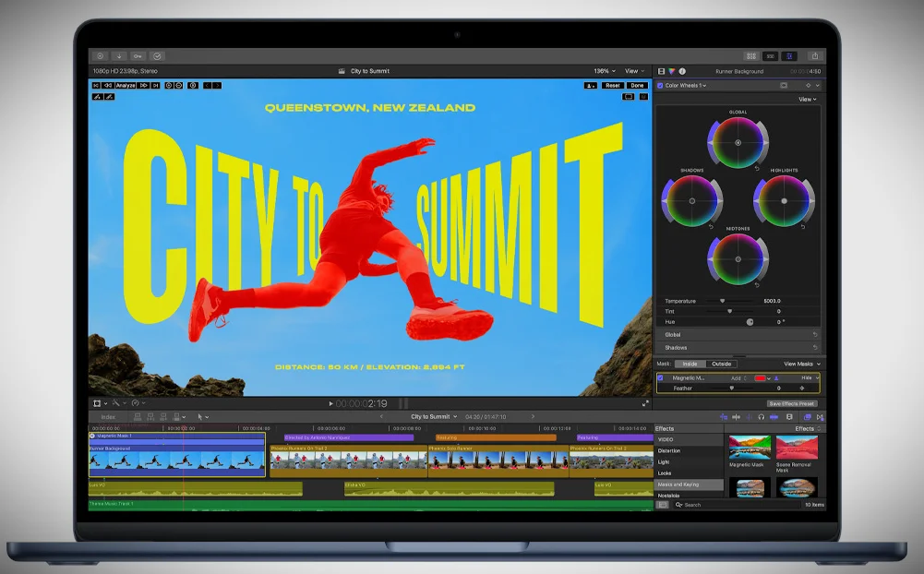Select the Masks and Keying category
Screen dimensions: 924x574
click(x=689, y=484)
